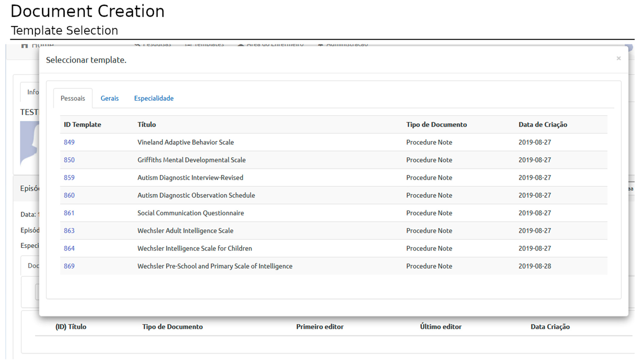Switch to the Especialidade tab

[154, 98]
